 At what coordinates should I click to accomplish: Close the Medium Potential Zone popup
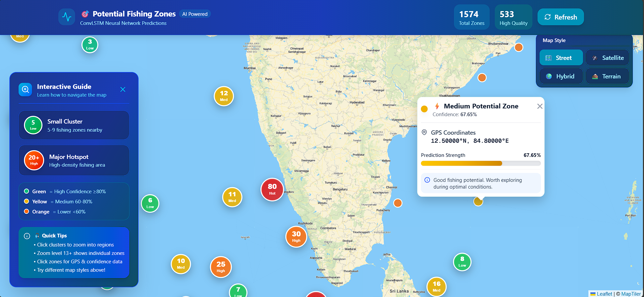540,106
